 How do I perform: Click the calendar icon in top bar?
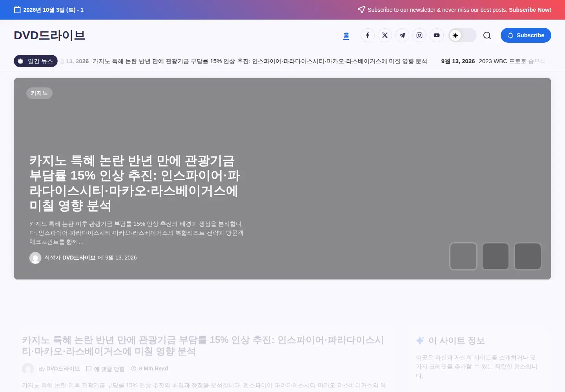point(17,9)
